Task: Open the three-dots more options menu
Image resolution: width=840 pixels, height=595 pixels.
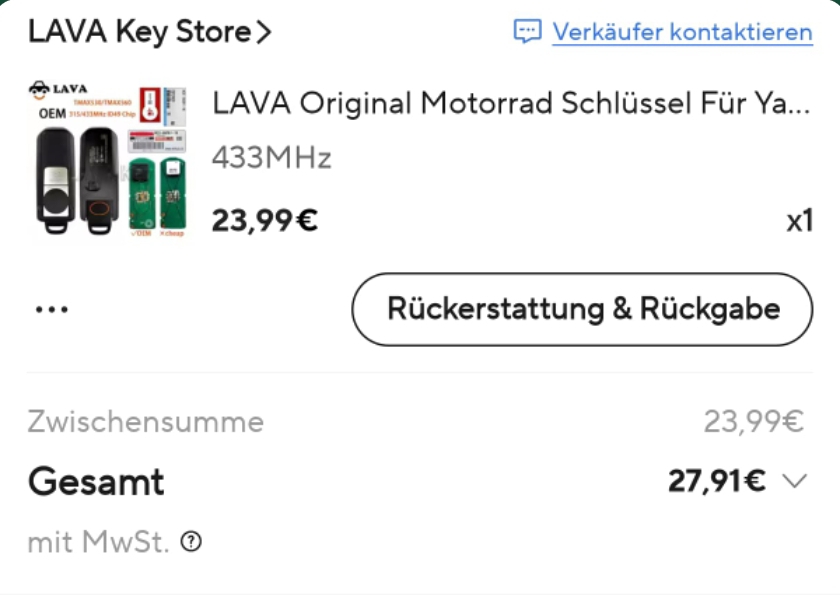Action: (51, 310)
